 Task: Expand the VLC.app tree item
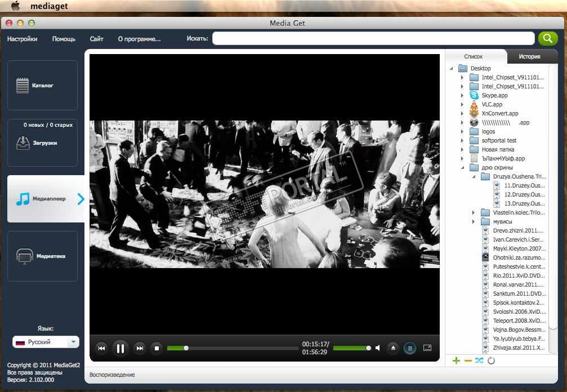tap(462, 105)
